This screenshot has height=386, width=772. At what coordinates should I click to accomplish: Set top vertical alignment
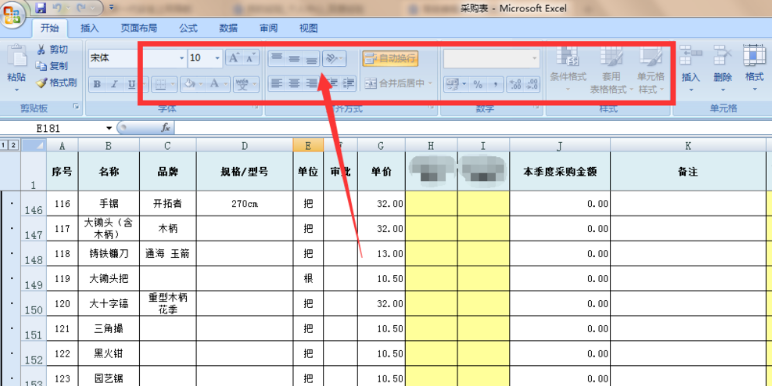pyautogui.click(x=277, y=59)
